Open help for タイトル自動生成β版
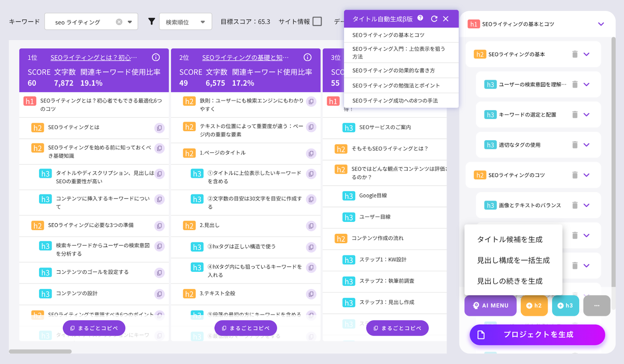This screenshot has width=624, height=364. pos(420,18)
